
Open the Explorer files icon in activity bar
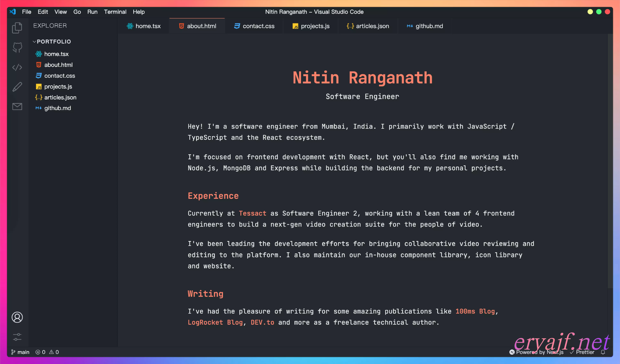pyautogui.click(x=17, y=28)
